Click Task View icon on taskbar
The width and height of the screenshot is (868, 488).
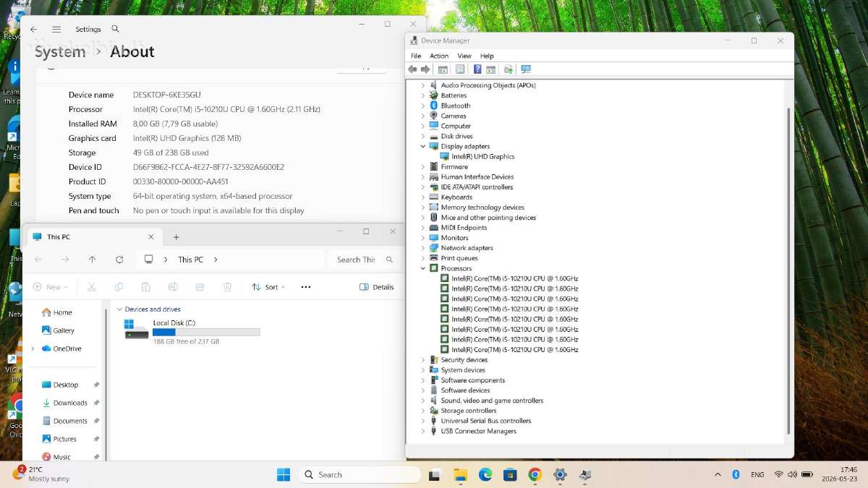click(x=435, y=474)
